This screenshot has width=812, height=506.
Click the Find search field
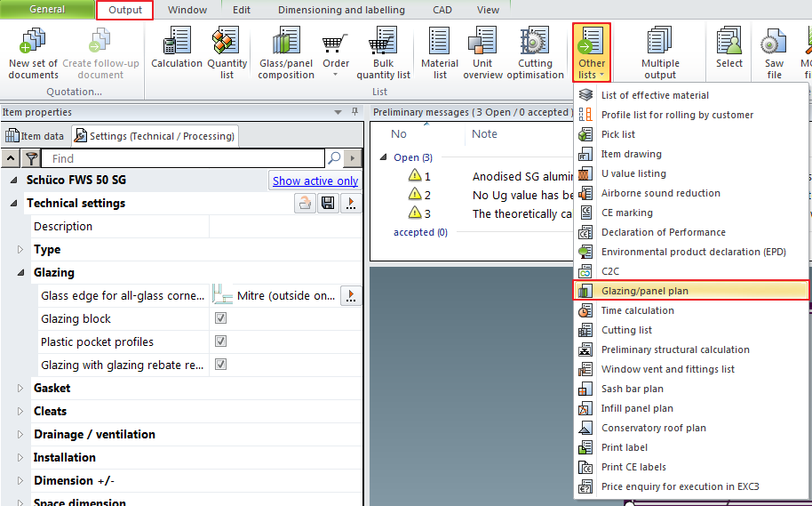coord(187,158)
